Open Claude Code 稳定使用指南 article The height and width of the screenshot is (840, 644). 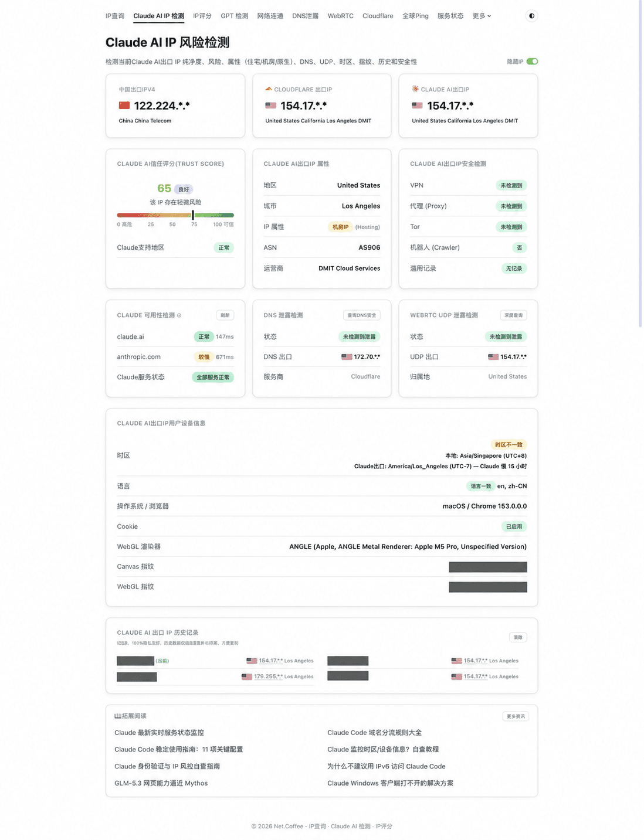point(178,750)
